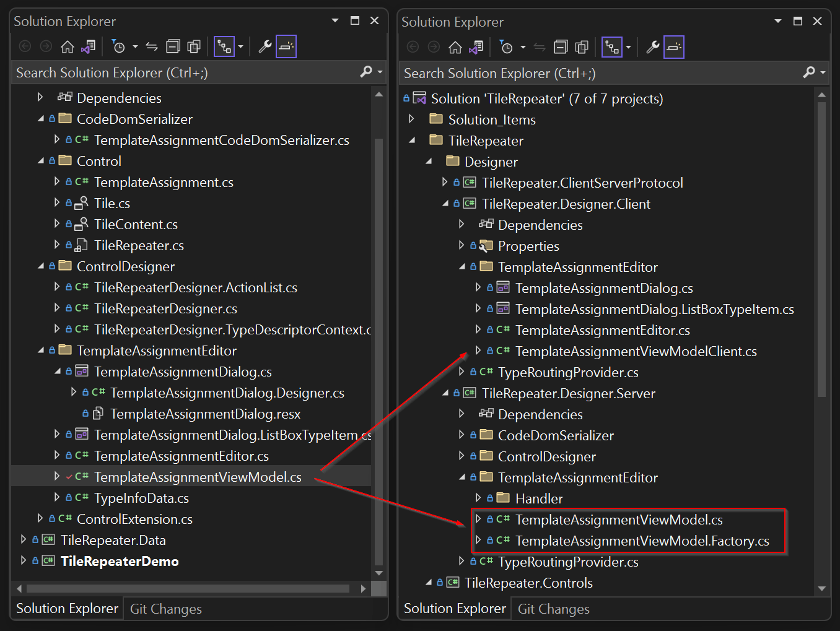Open Window Position dropdown in right Solution Explorer title
The image size is (840, 631).
pos(778,21)
